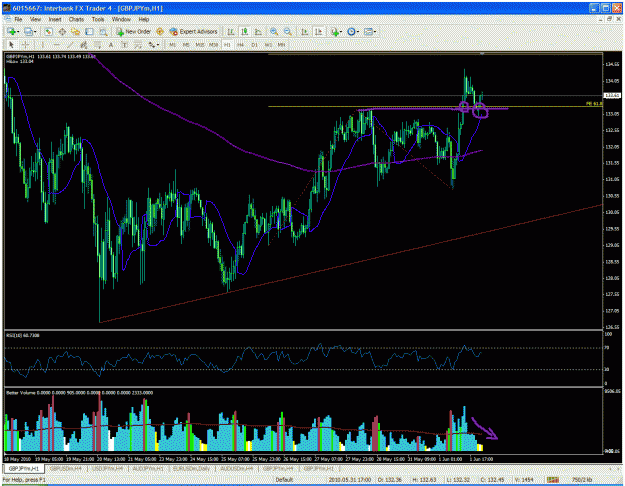Switch to the GBPJPYm,H4 chart tab
The height and width of the screenshot is (486, 625).
(x=278, y=468)
